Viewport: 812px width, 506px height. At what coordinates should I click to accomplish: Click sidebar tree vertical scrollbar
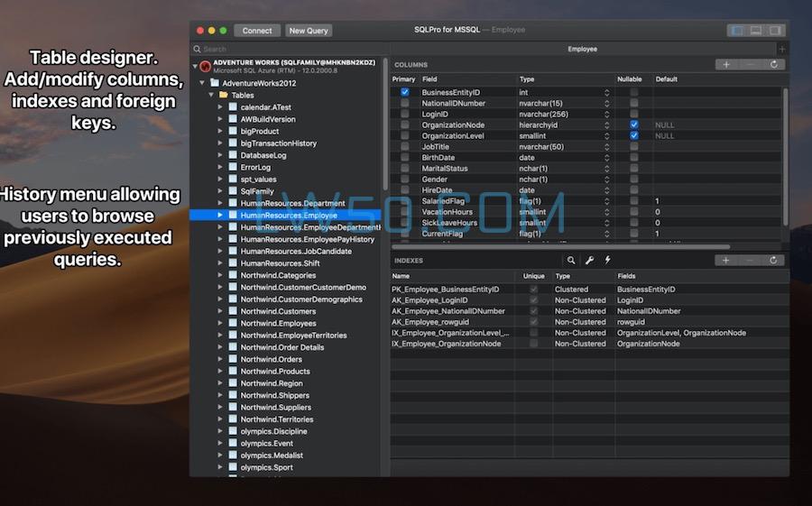(384, 124)
